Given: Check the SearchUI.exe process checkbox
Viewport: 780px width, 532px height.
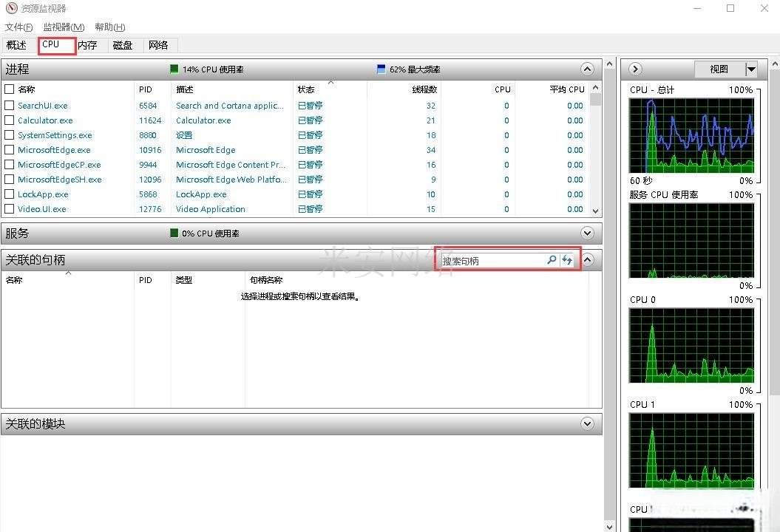Looking at the screenshot, I should click(9, 106).
